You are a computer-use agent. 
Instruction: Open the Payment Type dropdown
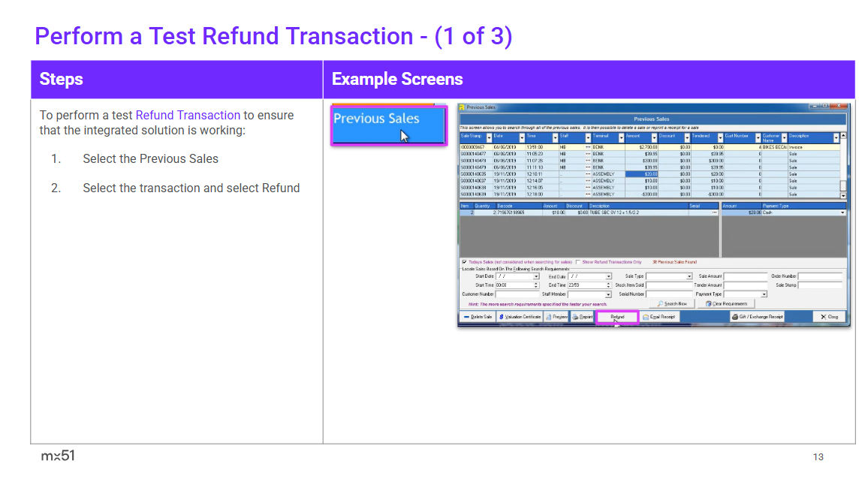click(764, 294)
